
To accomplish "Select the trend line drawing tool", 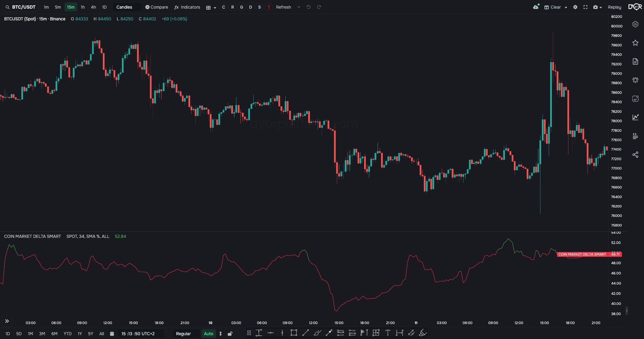I will (x=305, y=333).
